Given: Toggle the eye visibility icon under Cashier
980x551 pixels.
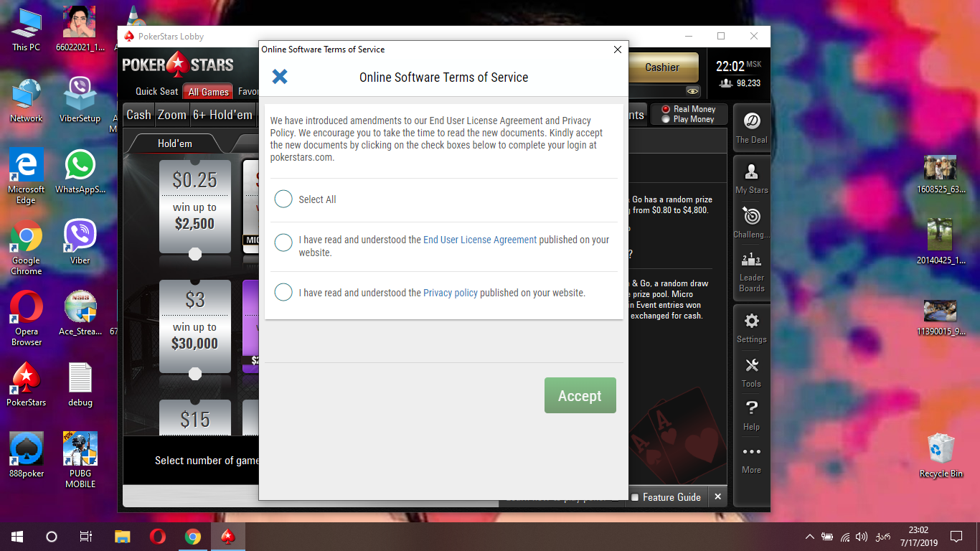Looking at the screenshot, I should pyautogui.click(x=692, y=91).
